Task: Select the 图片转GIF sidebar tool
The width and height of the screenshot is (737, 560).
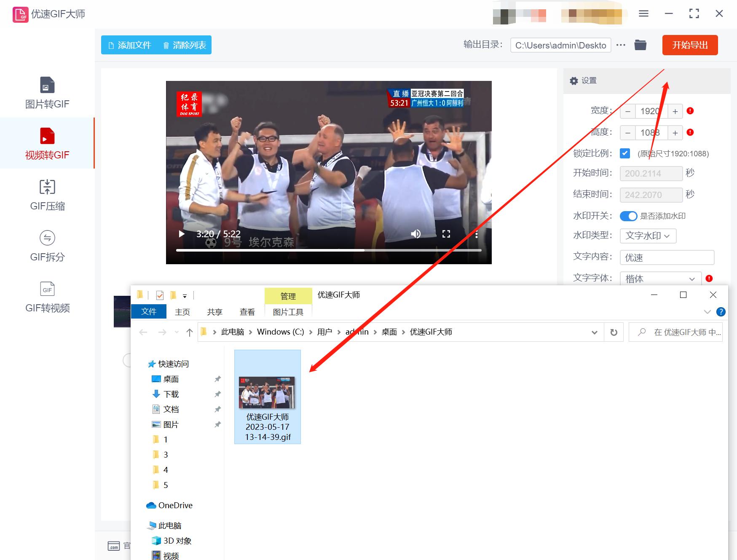Action: [x=47, y=93]
